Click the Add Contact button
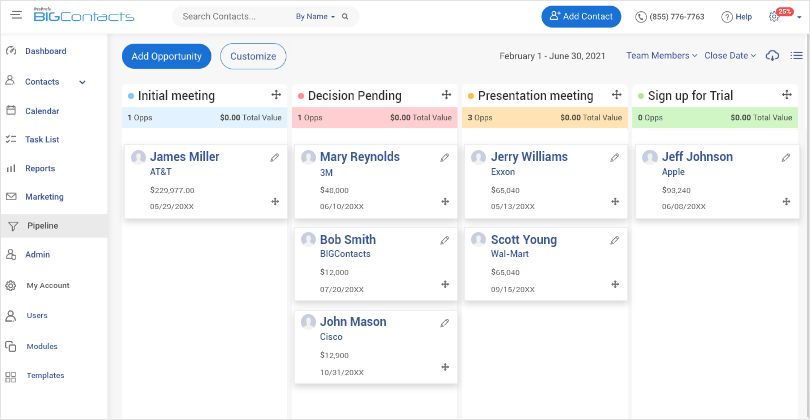810x420 pixels. point(581,17)
